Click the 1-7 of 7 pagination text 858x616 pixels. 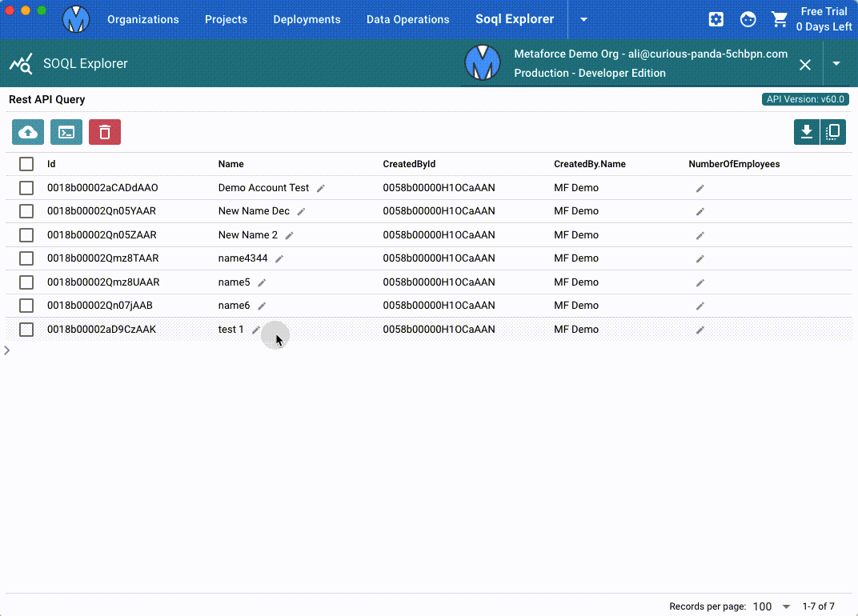coord(818,606)
